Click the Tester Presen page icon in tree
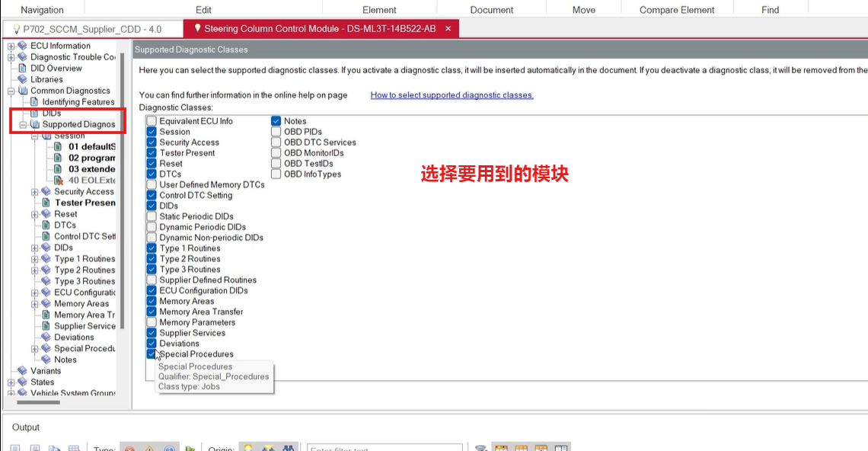 pyautogui.click(x=46, y=203)
